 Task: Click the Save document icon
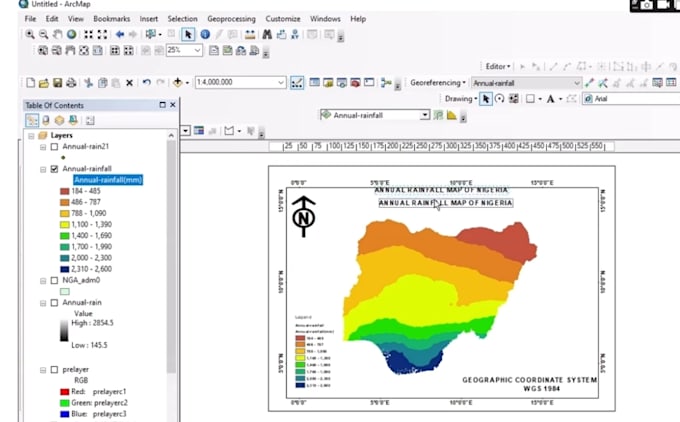pyautogui.click(x=57, y=82)
